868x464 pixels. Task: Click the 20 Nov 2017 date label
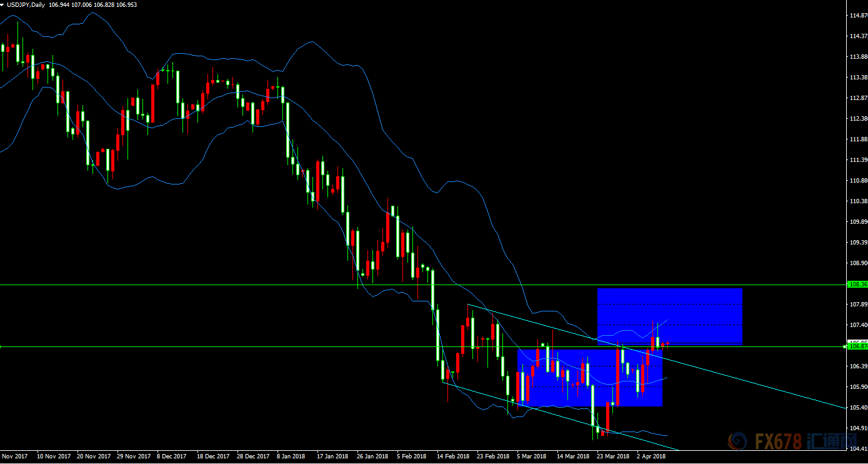pyautogui.click(x=93, y=456)
